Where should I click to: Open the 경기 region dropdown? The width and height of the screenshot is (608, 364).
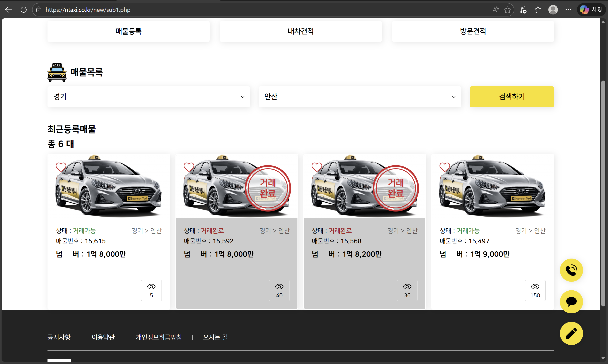tap(148, 97)
